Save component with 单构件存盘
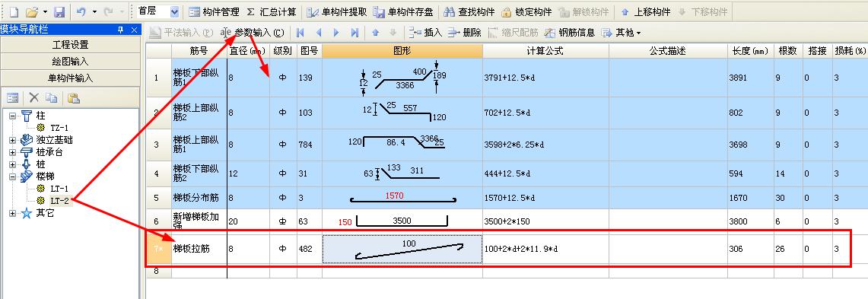 (403, 11)
